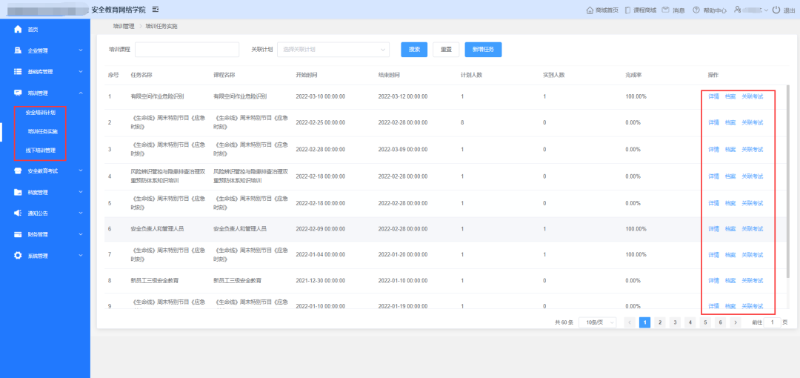Open 消息 via the envelope icon

coord(665,10)
